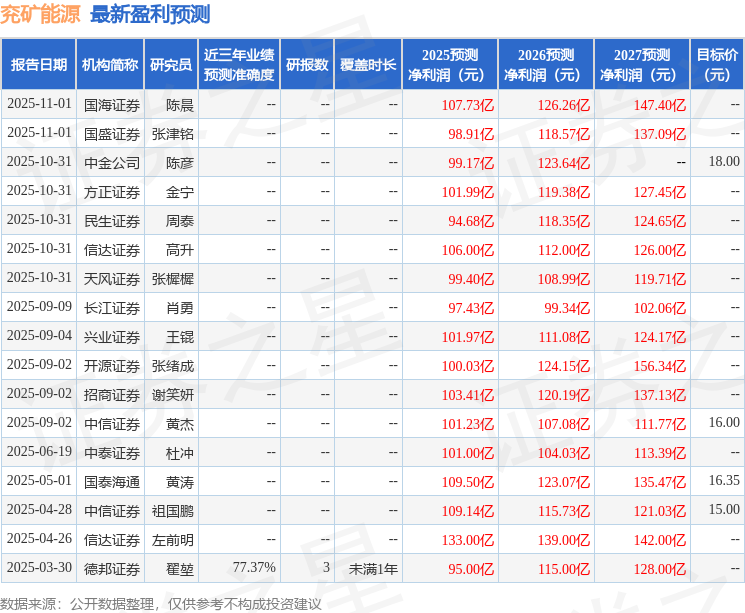Viewport: 745px width, 613px height.
Task: Click the 研报数 column header
Action: point(307,64)
